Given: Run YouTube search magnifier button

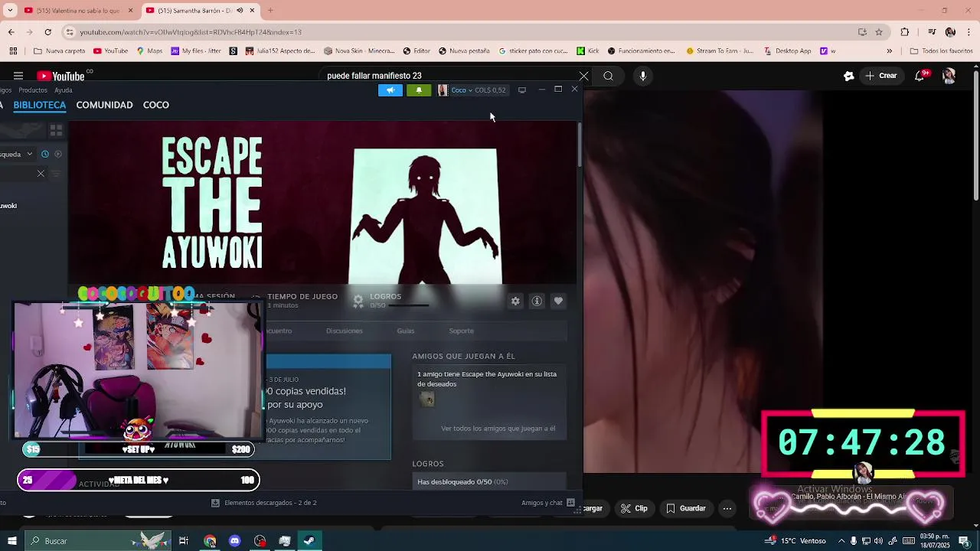Looking at the screenshot, I should (608, 76).
